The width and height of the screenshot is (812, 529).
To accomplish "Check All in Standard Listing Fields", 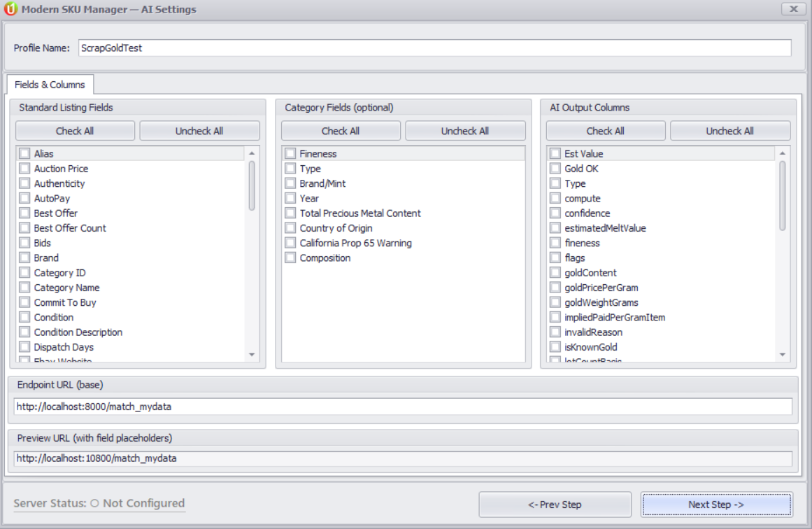I will 75,131.
